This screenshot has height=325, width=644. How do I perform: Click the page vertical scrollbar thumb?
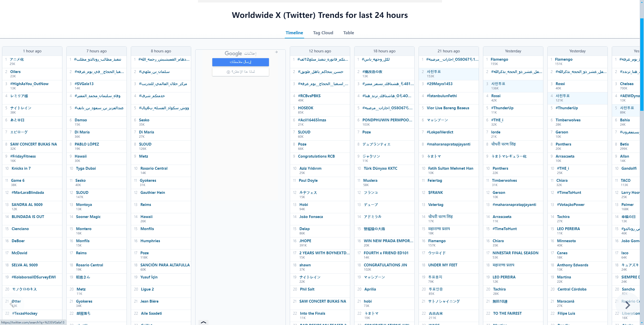click(x=642, y=64)
